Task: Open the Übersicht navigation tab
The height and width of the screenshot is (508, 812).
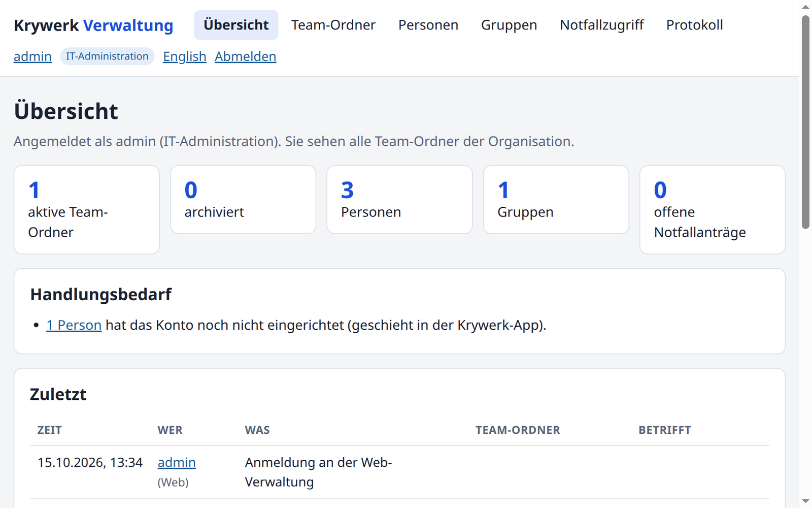Action: pyautogui.click(x=236, y=25)
